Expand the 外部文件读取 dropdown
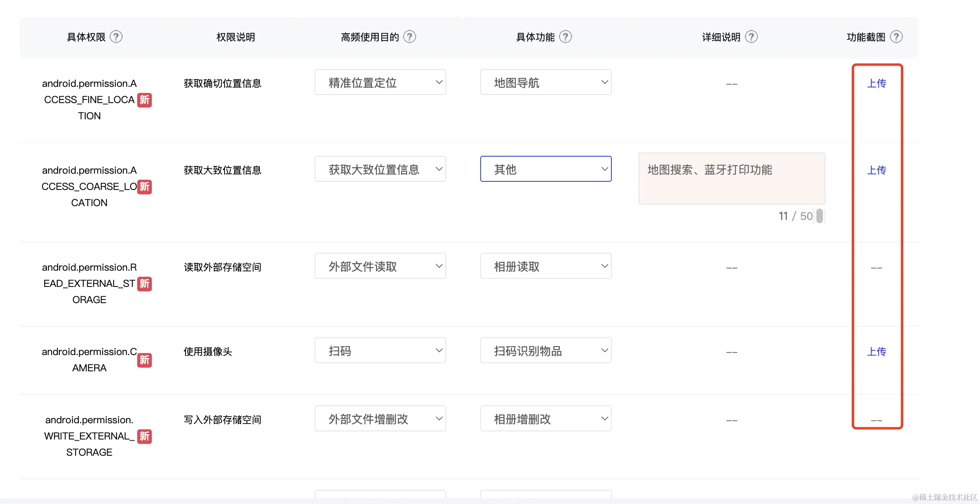This screenshot has width=980, height=504. click(x=380, y=266)
